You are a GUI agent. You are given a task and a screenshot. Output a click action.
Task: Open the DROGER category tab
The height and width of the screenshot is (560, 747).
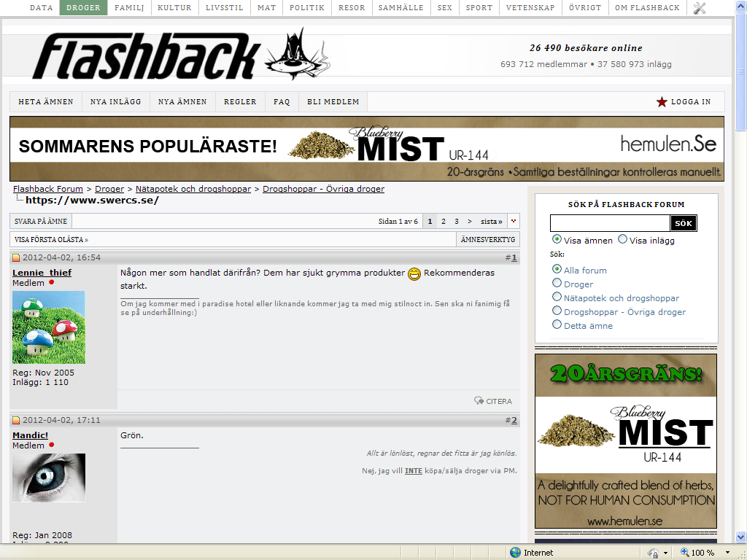83,7
